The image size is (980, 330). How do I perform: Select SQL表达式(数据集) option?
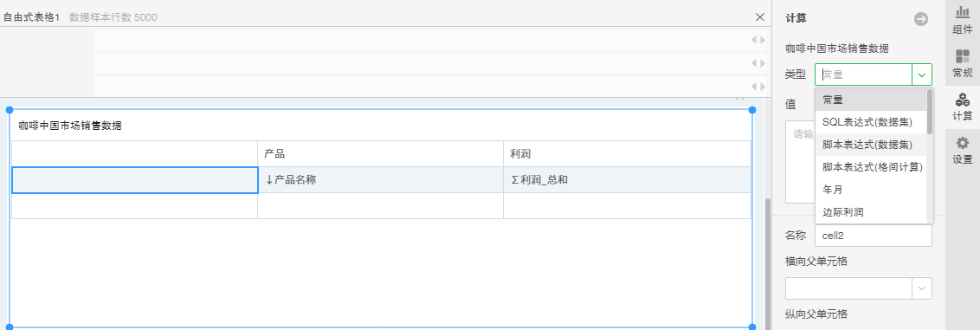pyautogui.click(x=871, y=122)
